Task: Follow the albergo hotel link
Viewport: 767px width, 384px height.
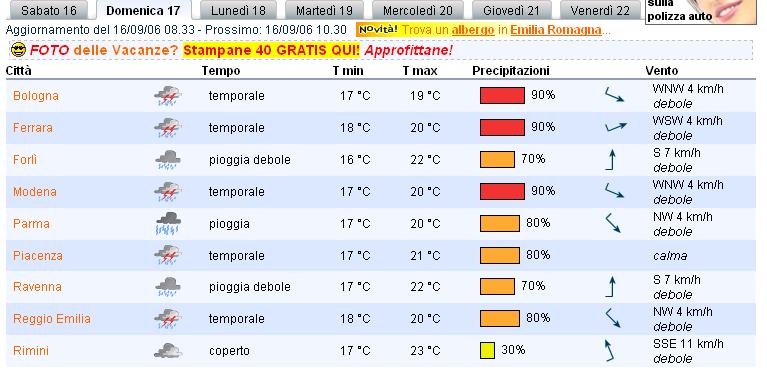Action: tap(473, 30)
